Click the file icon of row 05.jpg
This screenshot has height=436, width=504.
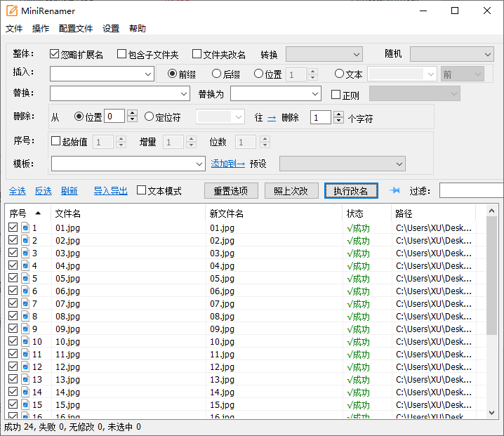pyautogui.click(x=25, y=278)
